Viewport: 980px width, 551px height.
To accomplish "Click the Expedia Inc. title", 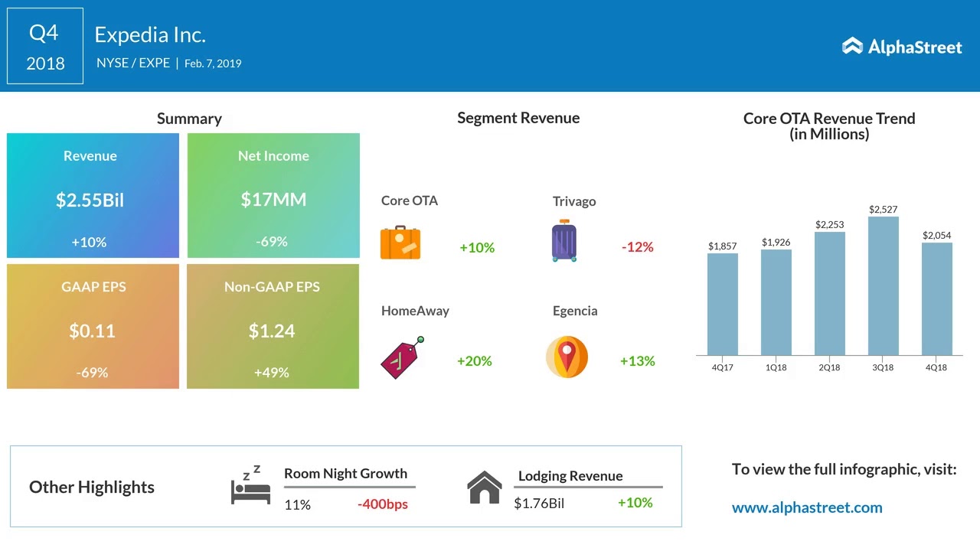I will click(x=150, y=34).
